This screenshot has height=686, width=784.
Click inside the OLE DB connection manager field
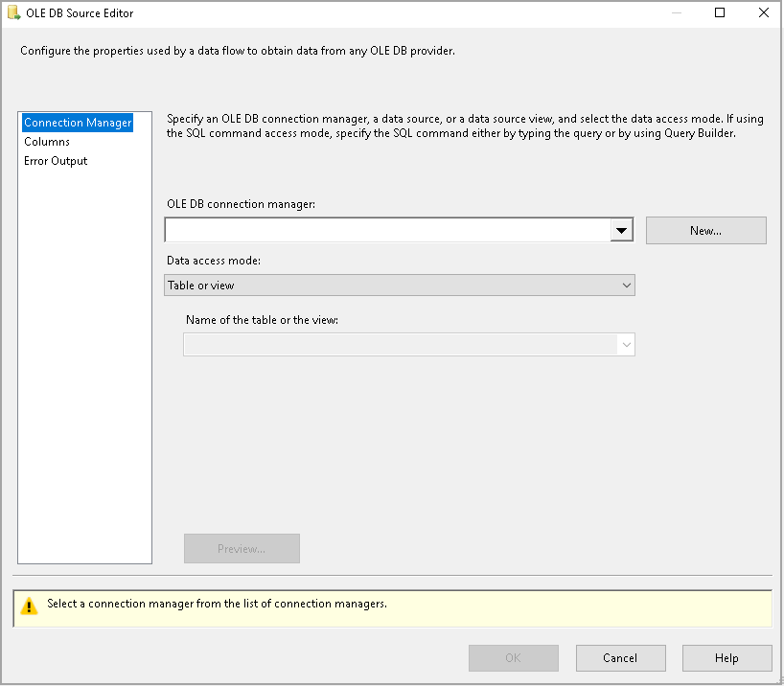(x=383, y=230)
